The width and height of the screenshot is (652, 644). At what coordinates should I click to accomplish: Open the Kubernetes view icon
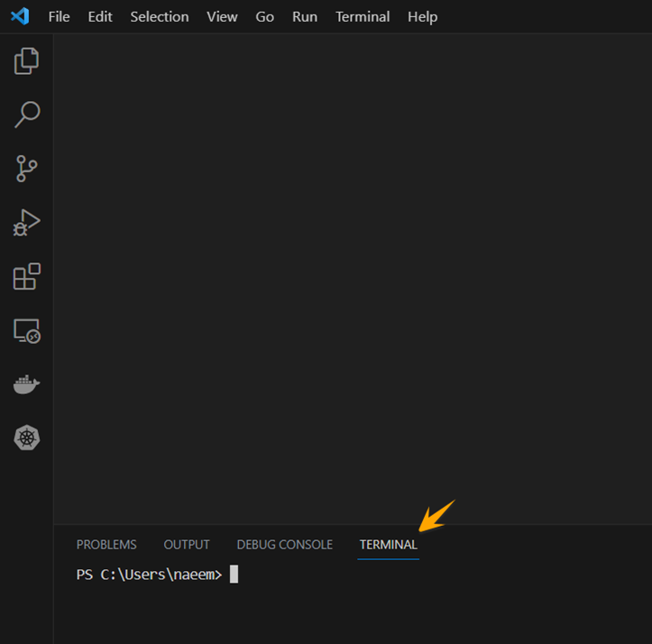coord(27,438)
